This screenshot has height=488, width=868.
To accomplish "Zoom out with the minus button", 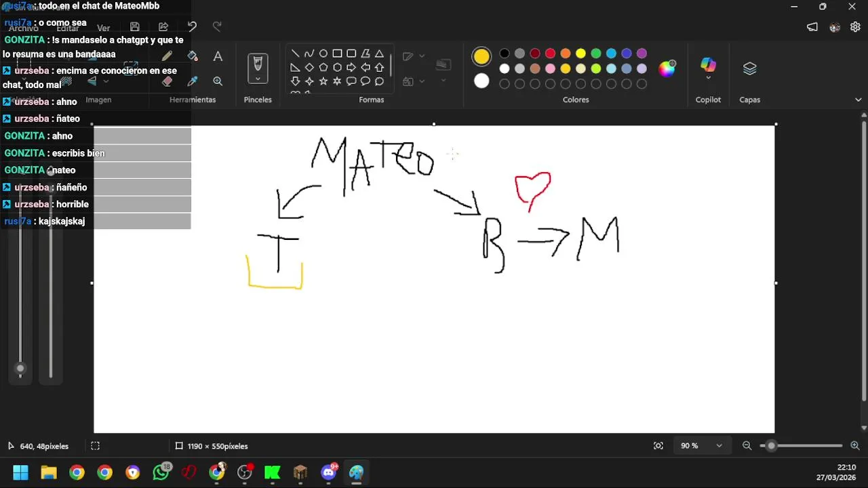I will click(747, 446).
